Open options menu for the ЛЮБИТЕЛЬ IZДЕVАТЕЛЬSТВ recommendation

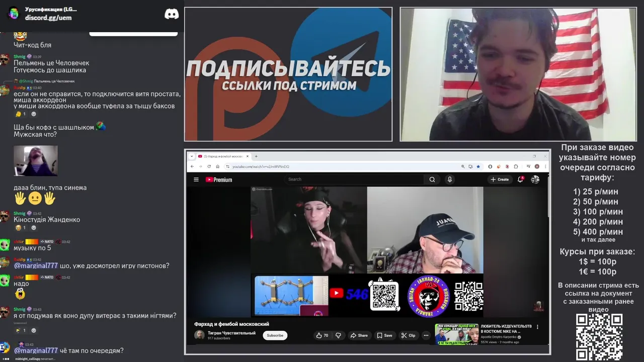pyautogui.click(x=537, y=327)
